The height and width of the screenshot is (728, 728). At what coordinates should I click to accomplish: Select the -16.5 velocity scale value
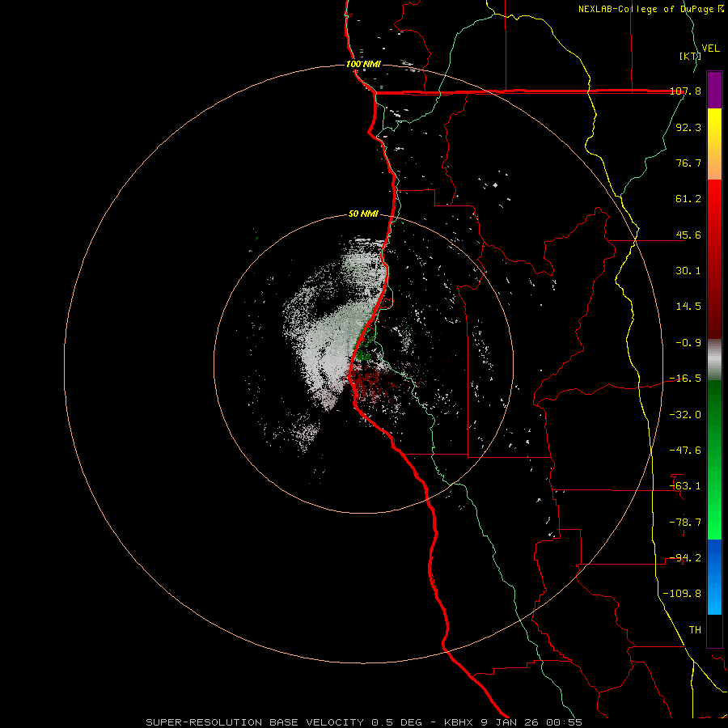pyautogui.click(x=685, y=379)
